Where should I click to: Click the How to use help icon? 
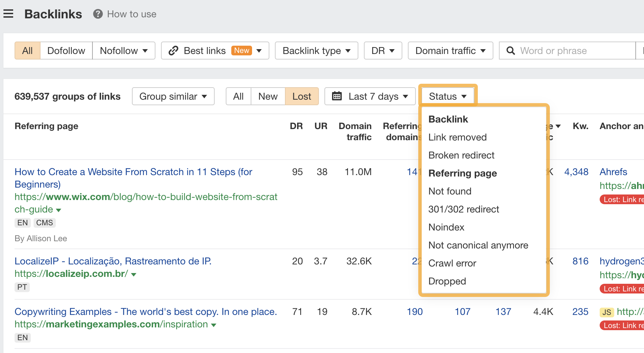click(x=98, y=14)
